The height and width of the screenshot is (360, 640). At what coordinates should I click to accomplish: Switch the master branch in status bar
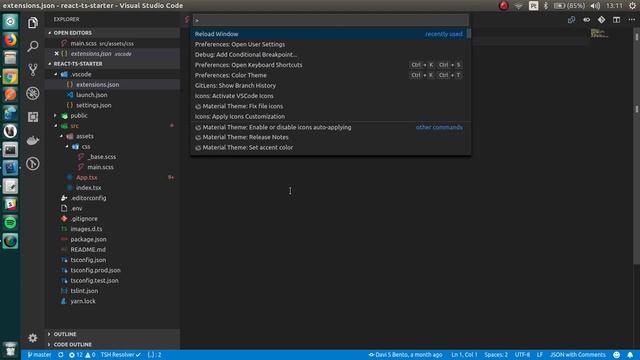pos(39,355)
